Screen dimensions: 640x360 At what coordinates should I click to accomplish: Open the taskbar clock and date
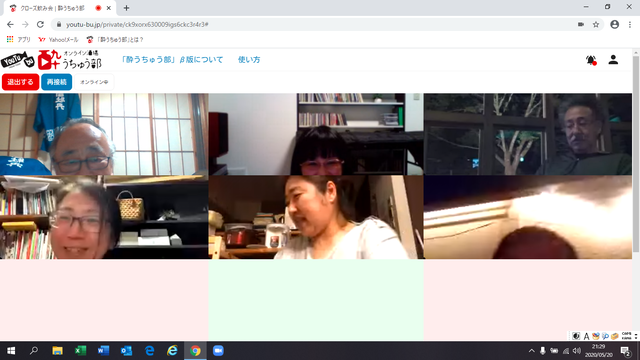pyautogui.click(x=599, y=351)
